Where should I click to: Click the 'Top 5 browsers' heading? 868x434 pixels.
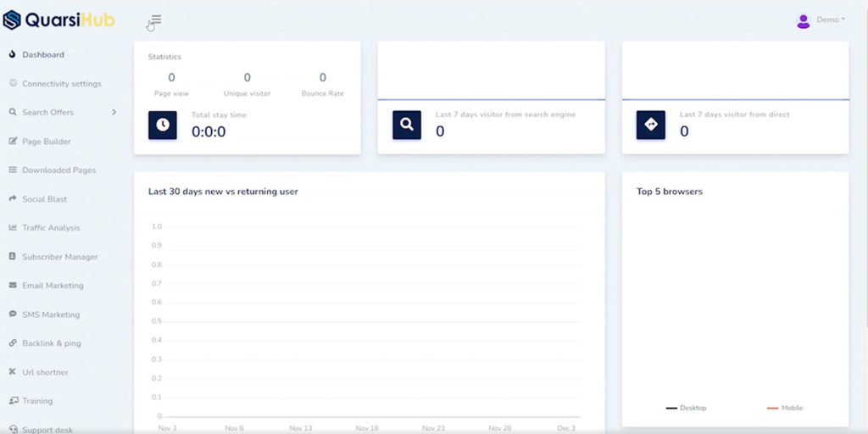[x=670, y=192]
